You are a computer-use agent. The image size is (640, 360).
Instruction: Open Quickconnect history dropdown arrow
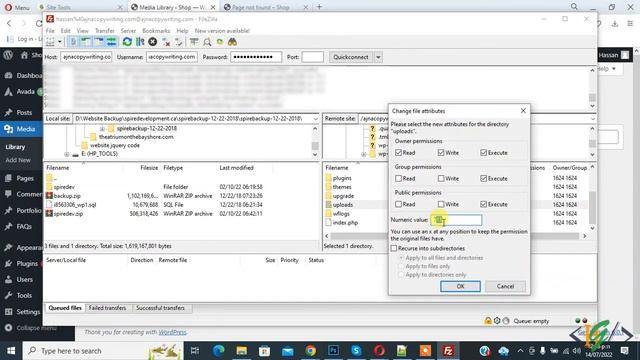pos(378,57)
